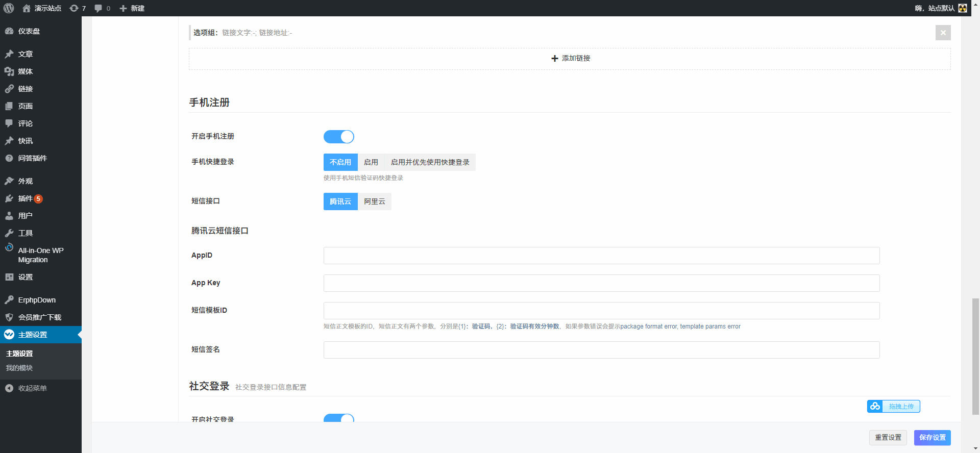
Task: Click the AppID input field
Action: coord(601,256)
